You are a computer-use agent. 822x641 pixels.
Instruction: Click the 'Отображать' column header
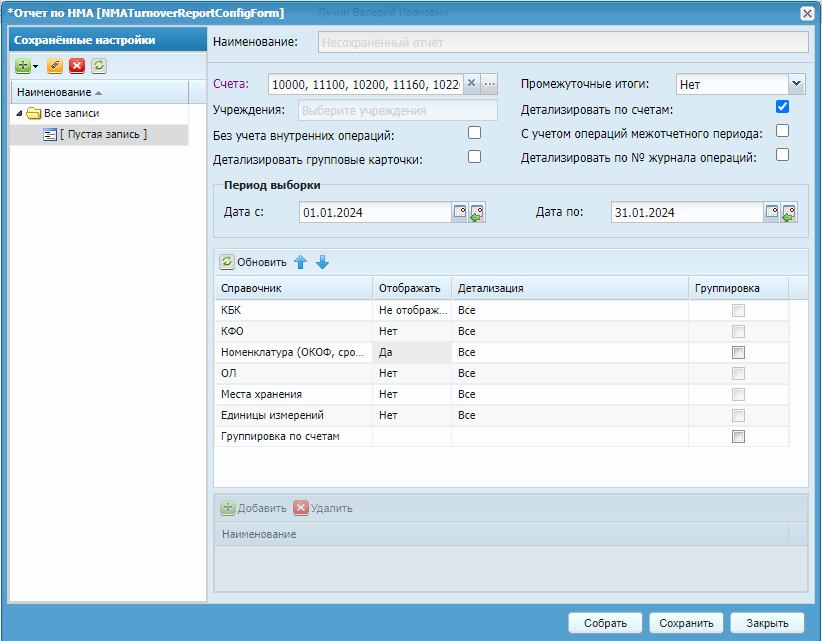click(x=412, y=288)
